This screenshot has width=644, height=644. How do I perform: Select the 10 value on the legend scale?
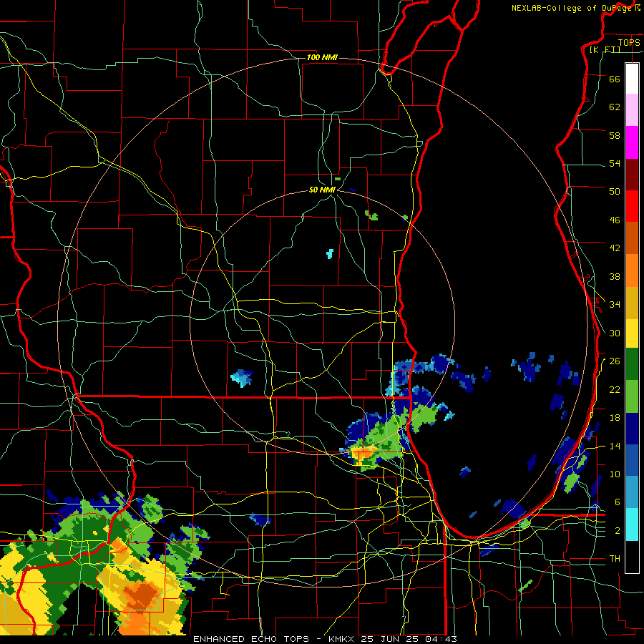point(615,474)
